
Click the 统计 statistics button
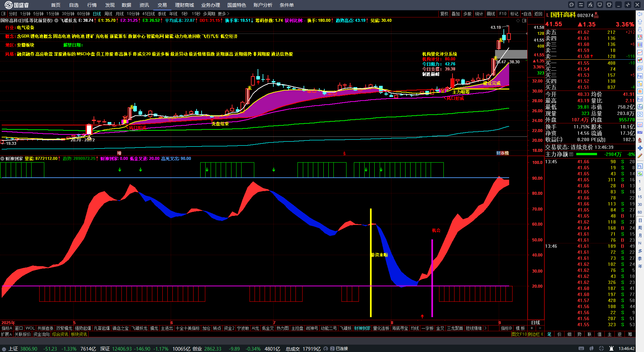[x=479, y=14]
